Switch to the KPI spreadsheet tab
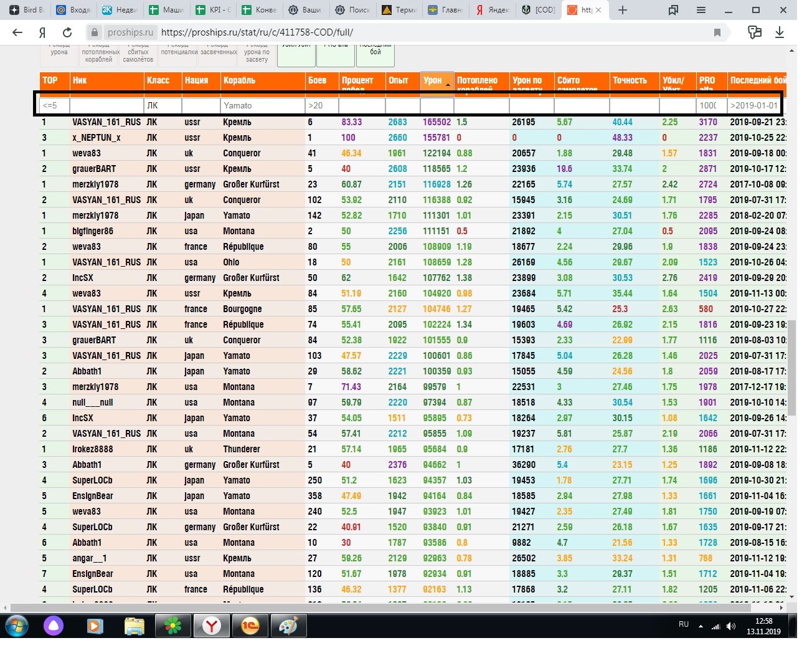Image resolution: width=812 pixels, height=648 pixels. tap(213, 10)
